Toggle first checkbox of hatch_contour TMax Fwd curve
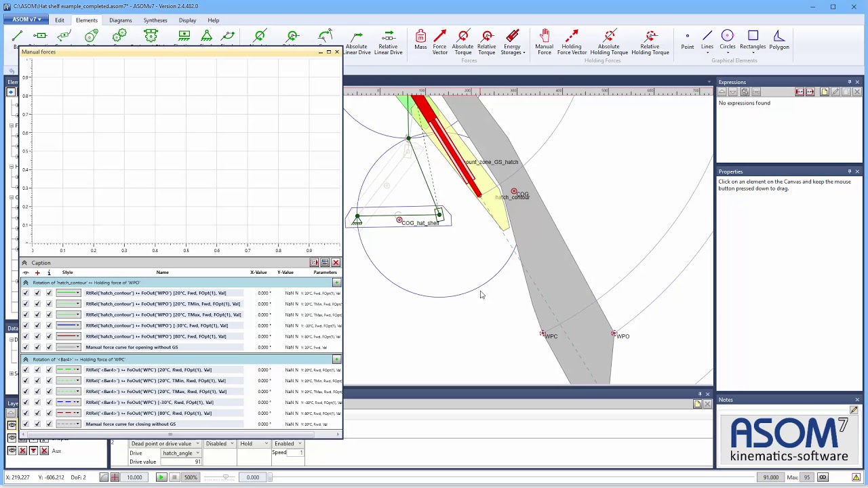 (x=26, y=314)
